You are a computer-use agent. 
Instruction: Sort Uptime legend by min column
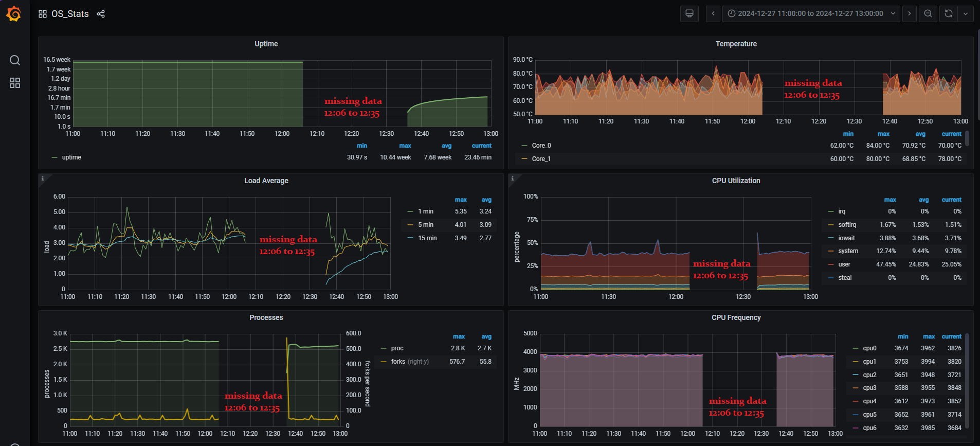(x=362, y=146)
